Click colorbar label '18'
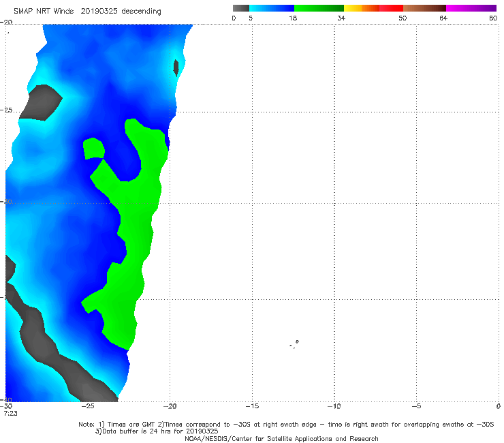 [293, 18]
